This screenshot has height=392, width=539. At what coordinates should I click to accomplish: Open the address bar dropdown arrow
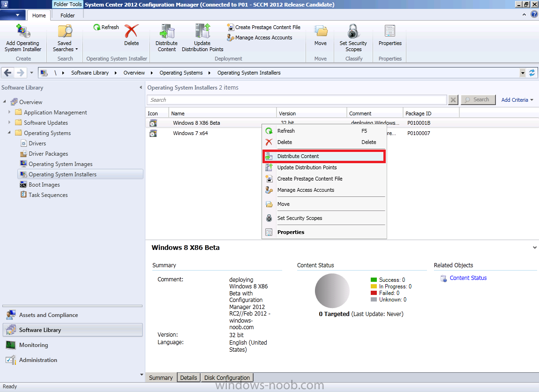[x=523, y=73]
